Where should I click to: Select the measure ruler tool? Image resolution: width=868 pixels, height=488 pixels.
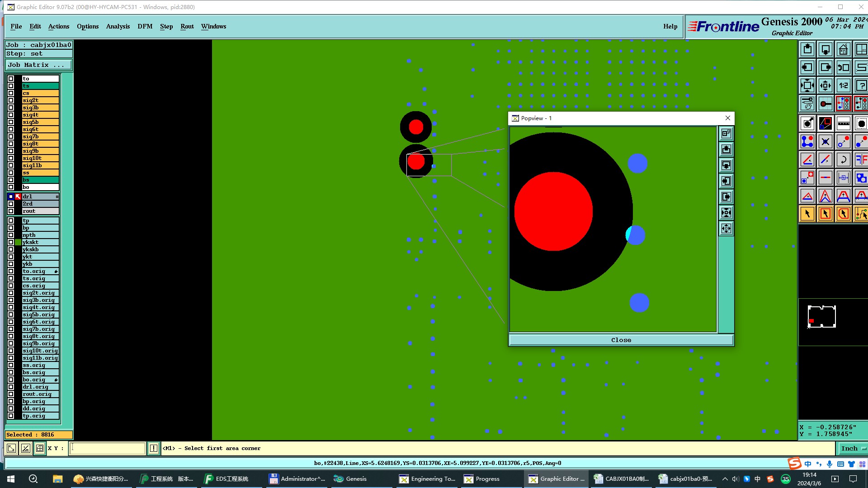[x=843, y=123]
